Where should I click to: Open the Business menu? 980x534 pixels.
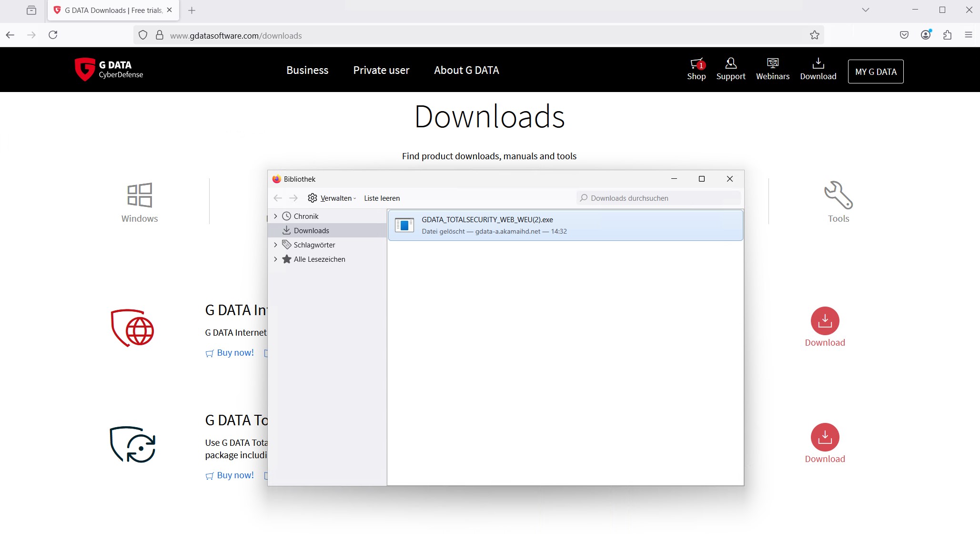307,70
